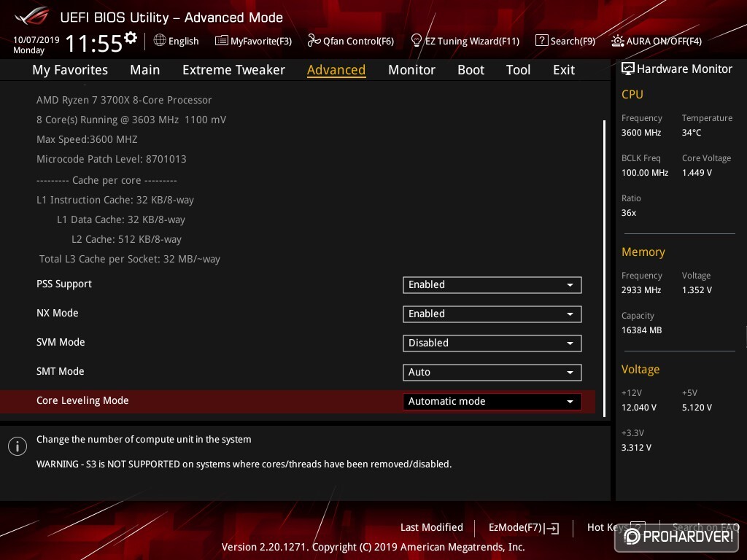Click the settings list scrollbar

click(x=604, y=268)
